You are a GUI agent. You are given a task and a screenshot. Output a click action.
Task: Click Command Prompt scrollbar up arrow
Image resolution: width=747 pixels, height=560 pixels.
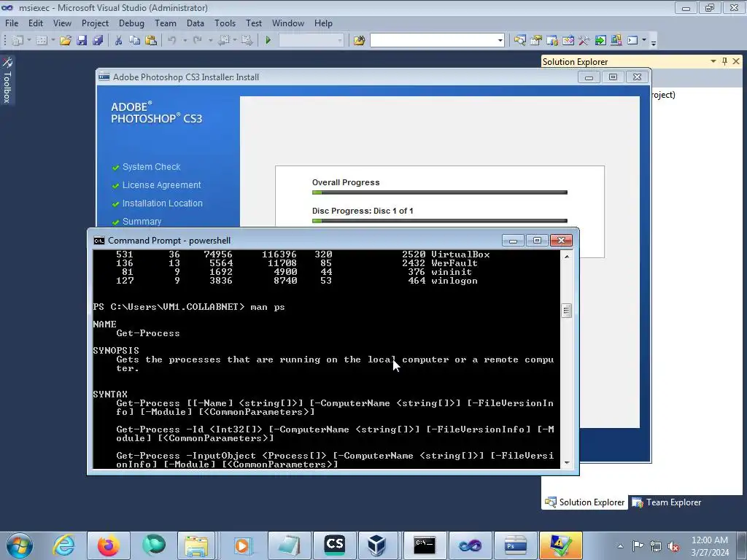pos(566,257)
